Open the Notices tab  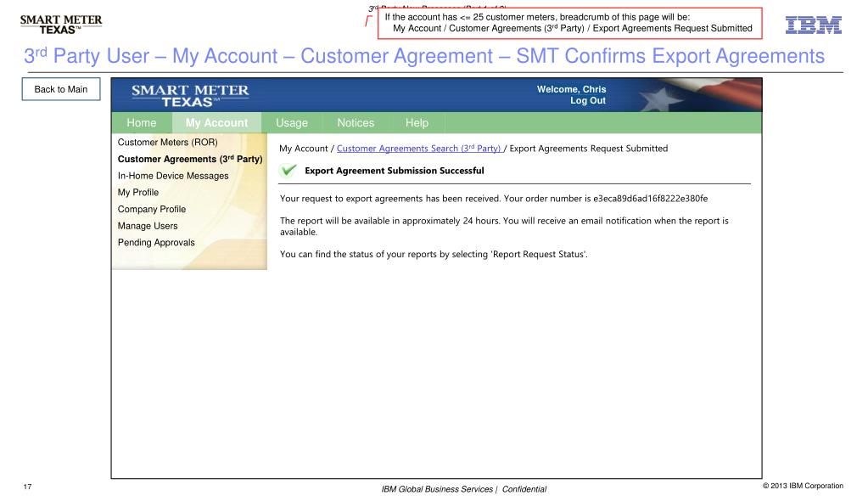click(356, 123)
